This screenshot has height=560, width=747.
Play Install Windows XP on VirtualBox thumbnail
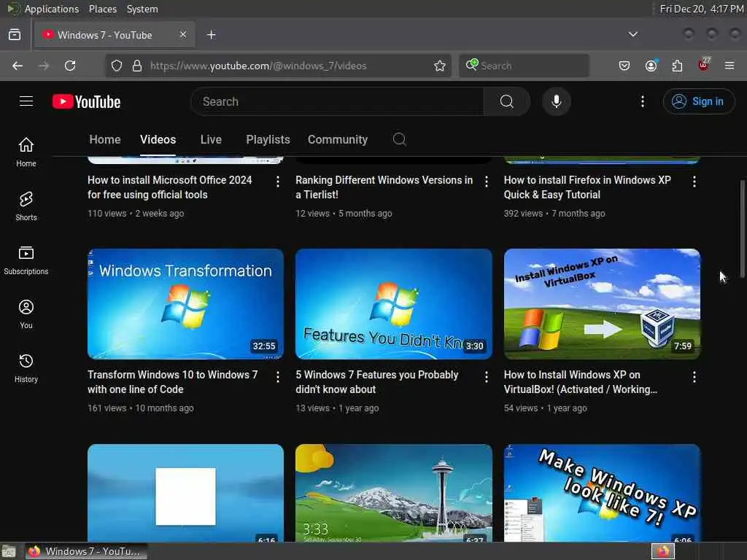tap(602, 304)
